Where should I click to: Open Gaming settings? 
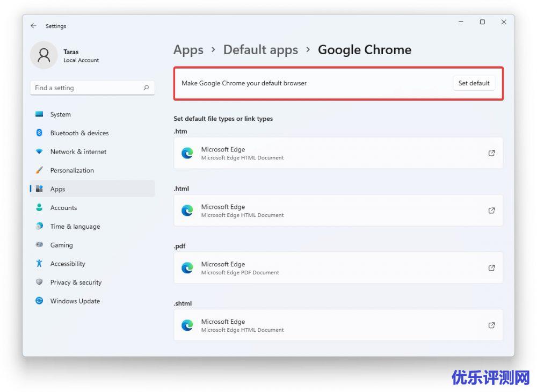click(92, 245)
